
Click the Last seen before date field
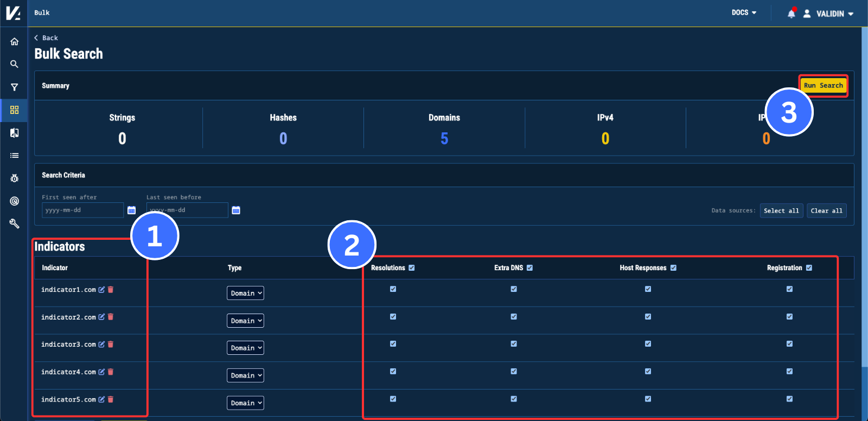[x=187, y=210]
